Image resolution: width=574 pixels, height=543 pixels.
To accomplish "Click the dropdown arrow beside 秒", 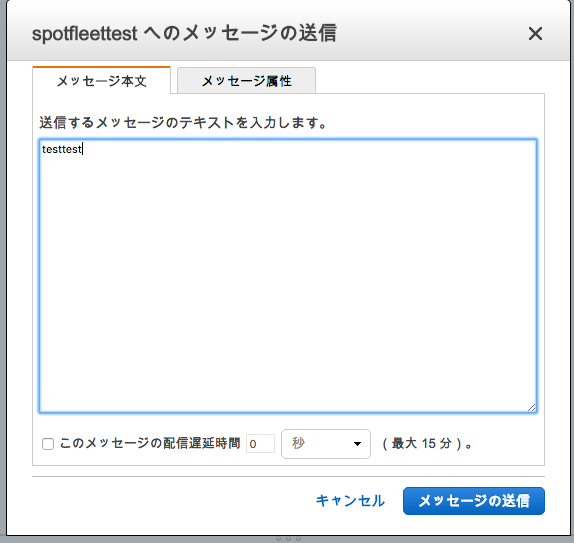I will [x=357, y=444].
